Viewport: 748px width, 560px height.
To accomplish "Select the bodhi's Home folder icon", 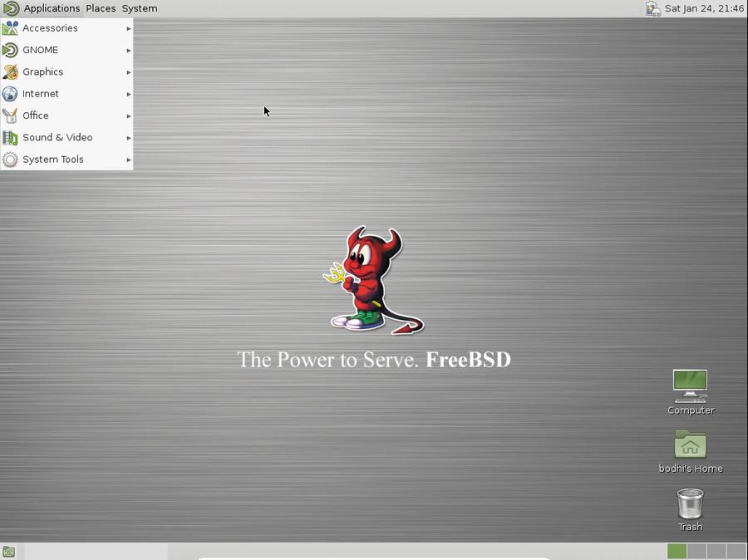I will 691,444.
